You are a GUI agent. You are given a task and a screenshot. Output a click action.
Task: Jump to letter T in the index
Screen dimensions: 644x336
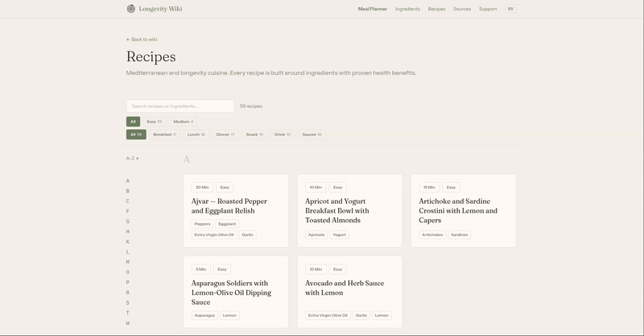point(128,313)
